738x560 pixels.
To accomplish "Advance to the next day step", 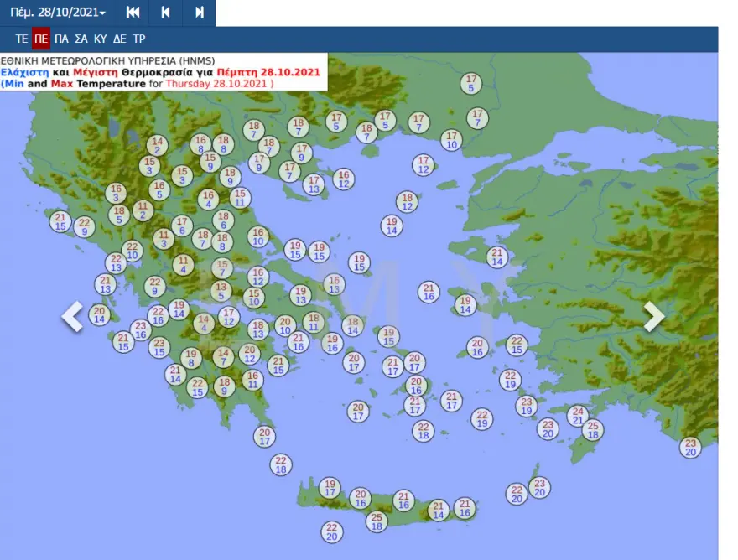I will (x=199, y=13).
